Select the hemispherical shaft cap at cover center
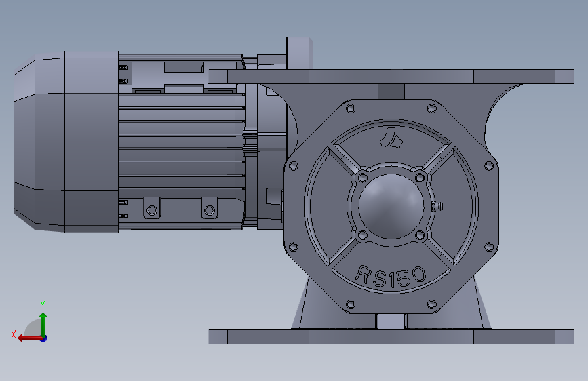 click(391, 206)
